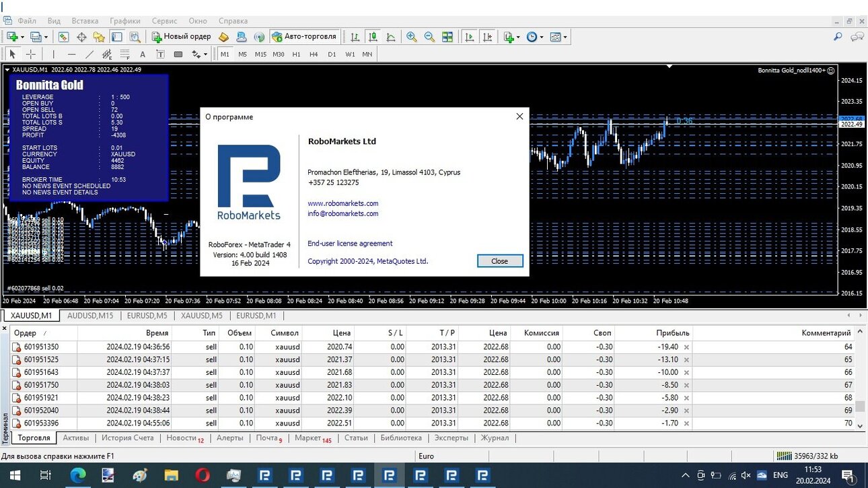Switch chart to Line Chart mode
Image resolution: width=868 pixels, height=488 pixels.
click(x=390, y=37)
